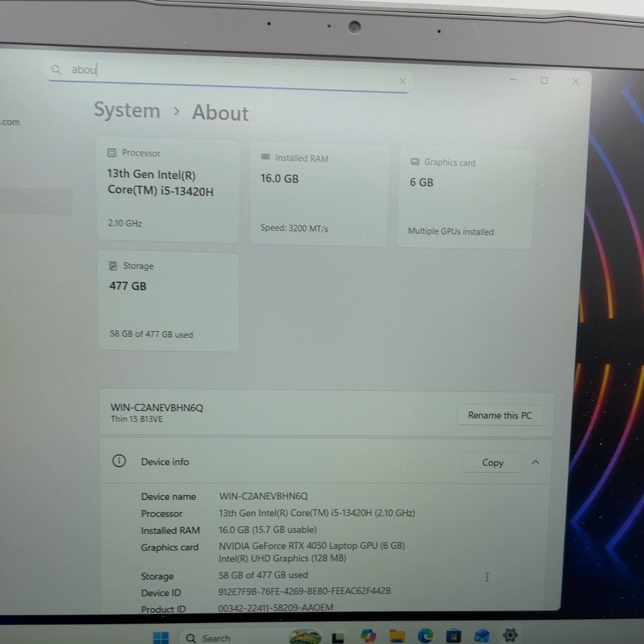Copy the device info
Screen dimensions: 644x644
tap(492, 463)
